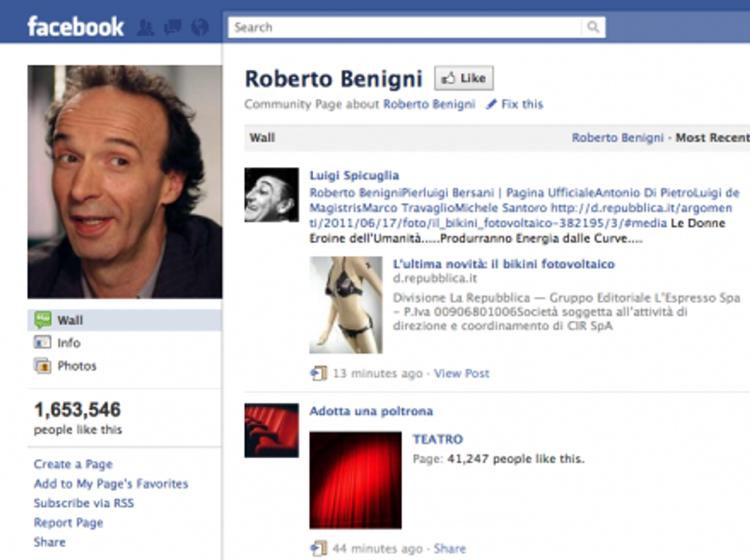Click the Subscribe via RSS link
Viewport: 750px width, 560px height.
point(84,503)
